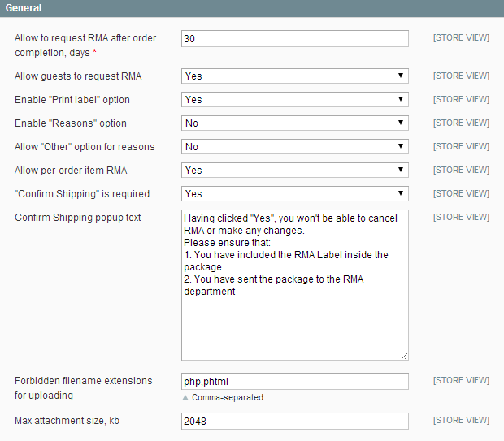Click the textarea resize handle corner
Viewport: 504px width, 441px height.
(x=404, y=357)
